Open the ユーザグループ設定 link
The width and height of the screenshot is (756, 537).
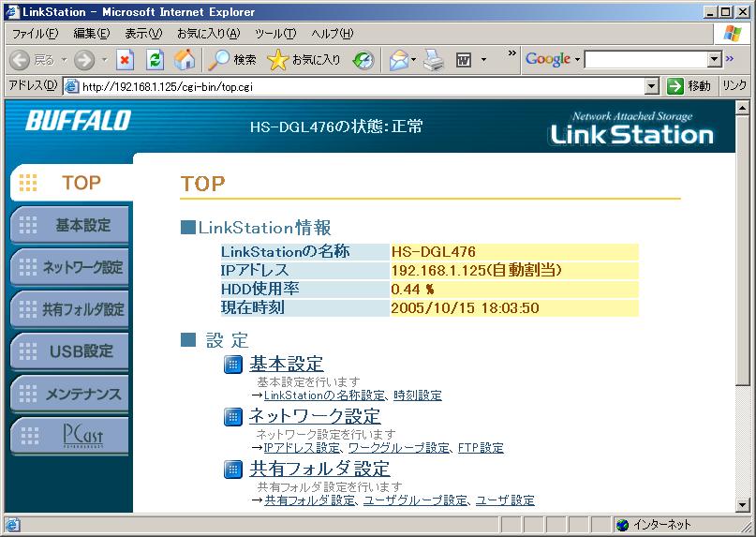click(415, 500)
